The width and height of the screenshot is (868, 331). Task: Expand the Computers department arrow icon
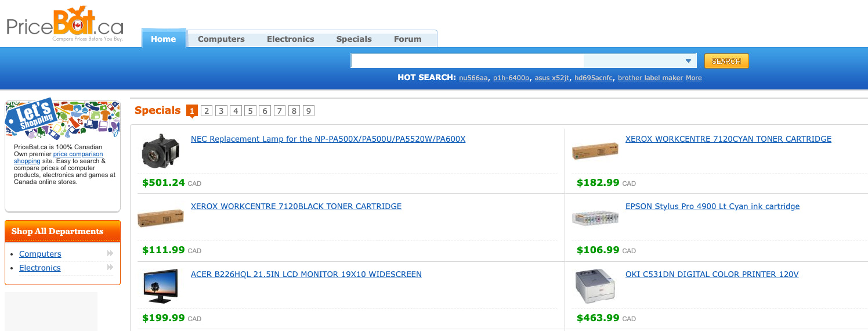(110, 254)
